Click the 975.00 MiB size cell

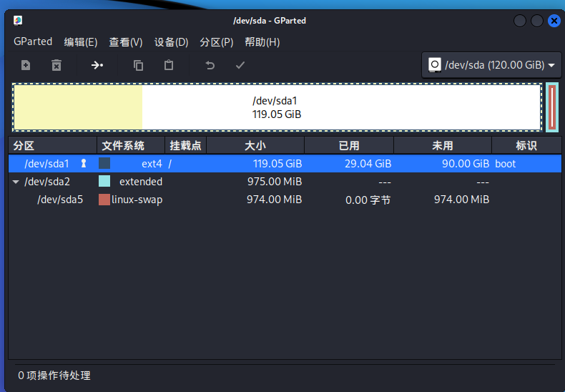point(275,182)
